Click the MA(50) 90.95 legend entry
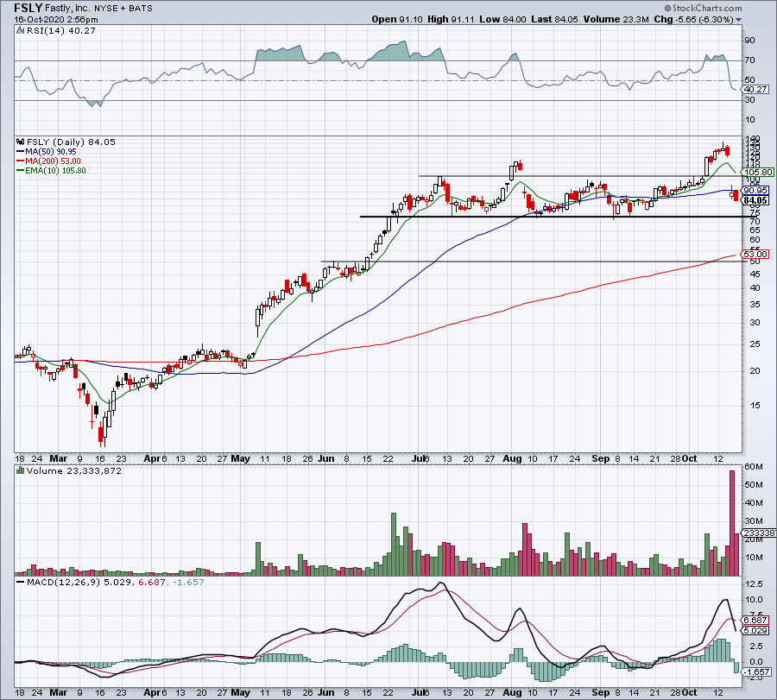This screenshot has height=700, width=777. pyautogui.click(x=47, y=152)
